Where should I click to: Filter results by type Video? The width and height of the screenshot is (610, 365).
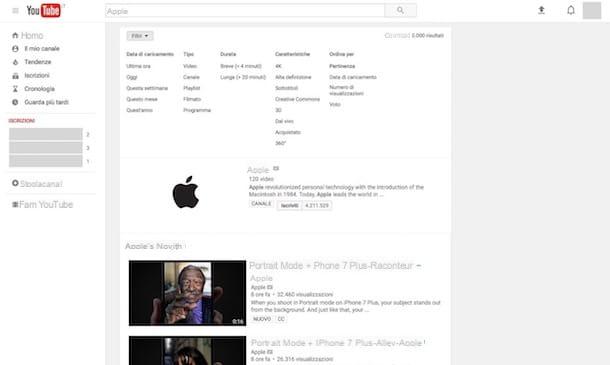(x=190, y=66)
